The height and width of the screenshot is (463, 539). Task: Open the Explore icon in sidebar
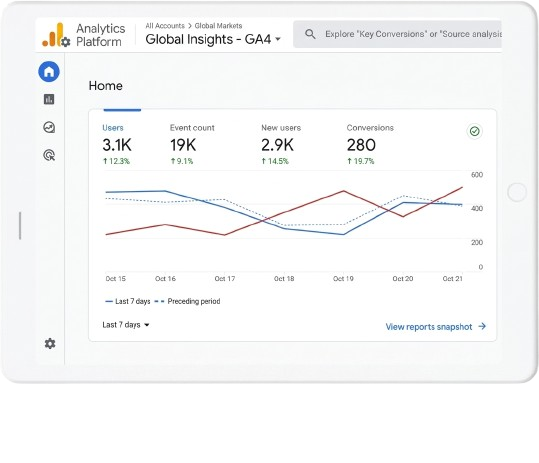tap(49, 127)
